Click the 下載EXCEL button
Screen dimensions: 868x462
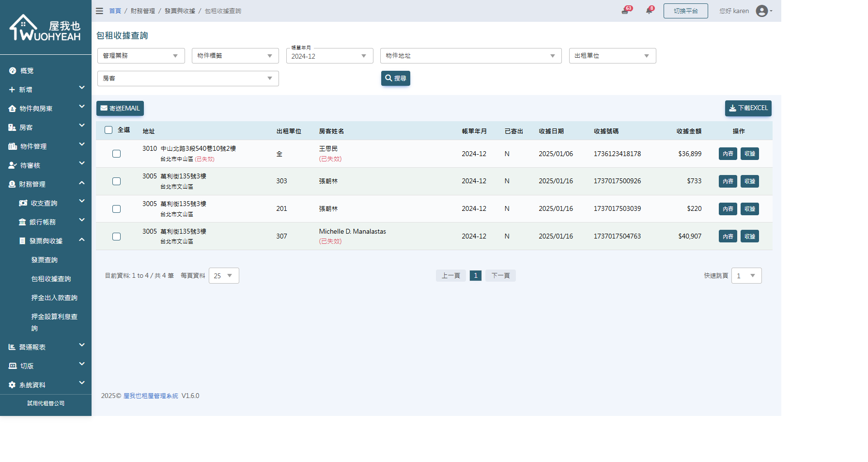coord(748,108)
